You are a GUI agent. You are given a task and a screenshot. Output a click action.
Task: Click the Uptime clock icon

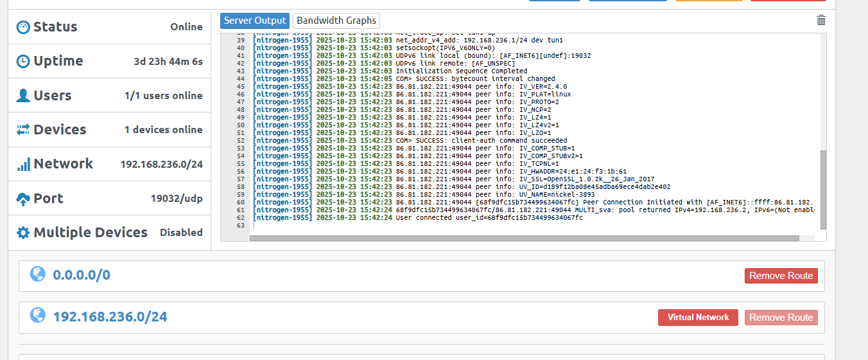pyautogui.click(x=23, y=61)
